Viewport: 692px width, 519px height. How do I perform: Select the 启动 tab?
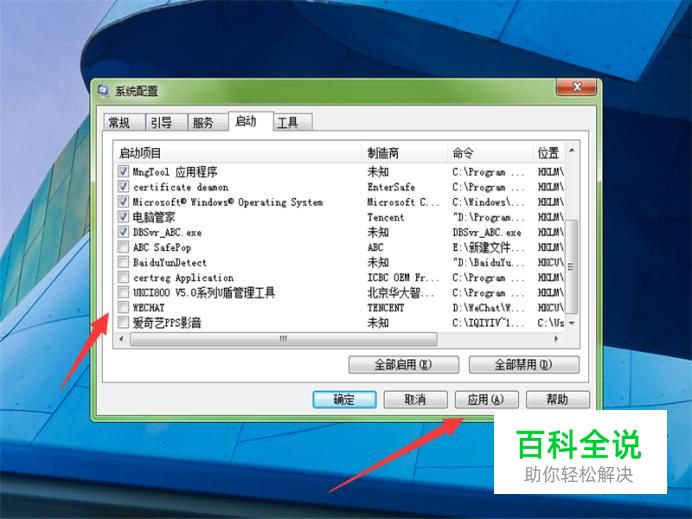250,121
